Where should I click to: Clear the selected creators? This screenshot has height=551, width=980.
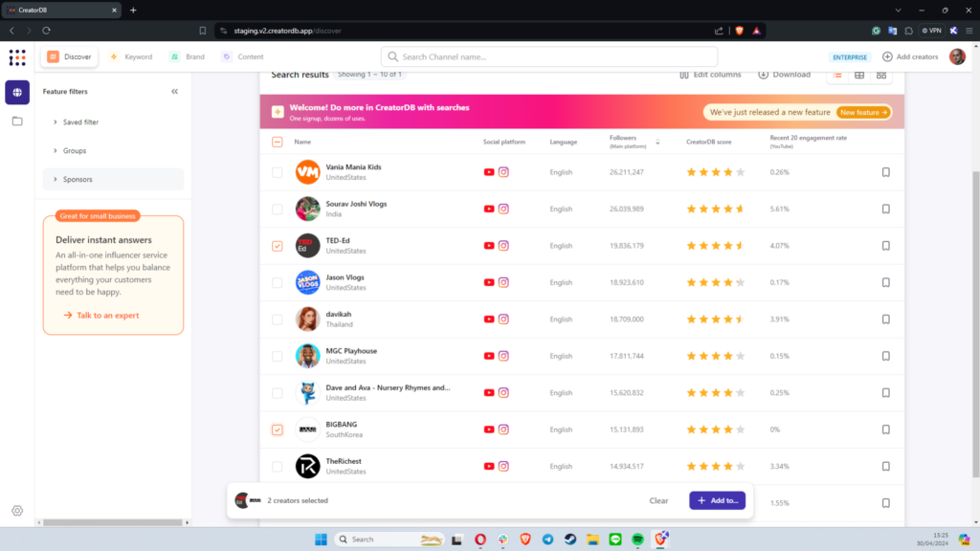[x=658, y=501]
